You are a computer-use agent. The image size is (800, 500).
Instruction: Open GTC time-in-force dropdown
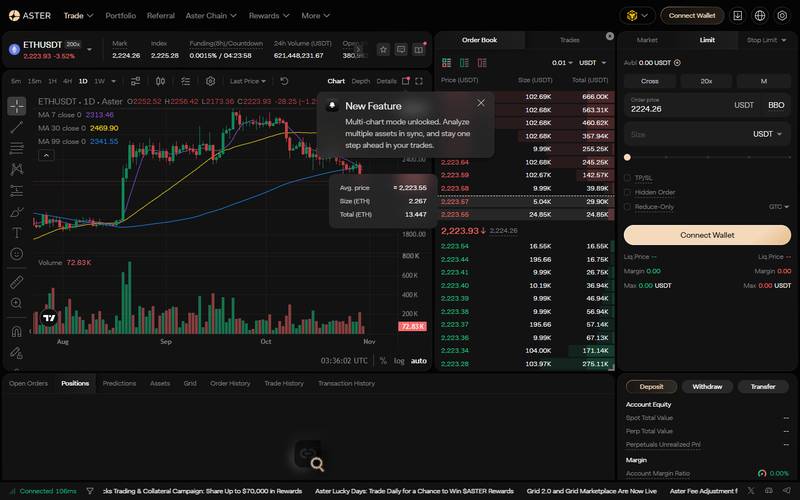pyautogui.click(x=779, y=207)
